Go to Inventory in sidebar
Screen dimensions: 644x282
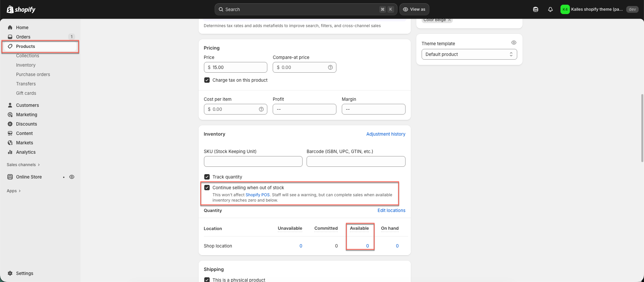pyautogui.click(x=26, y=65)
